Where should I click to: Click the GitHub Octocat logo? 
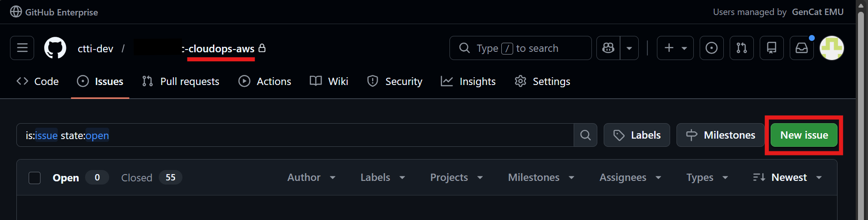[x=55, y=48]
